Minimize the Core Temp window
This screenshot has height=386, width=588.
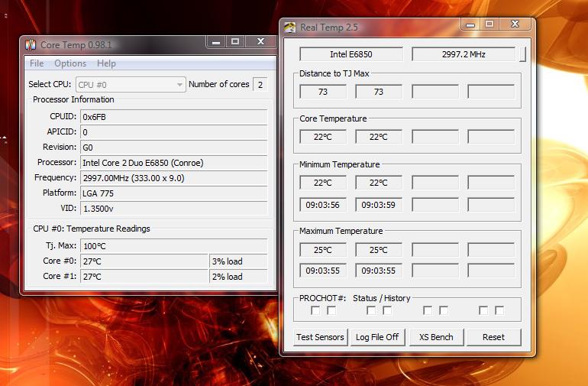point(215,42)
